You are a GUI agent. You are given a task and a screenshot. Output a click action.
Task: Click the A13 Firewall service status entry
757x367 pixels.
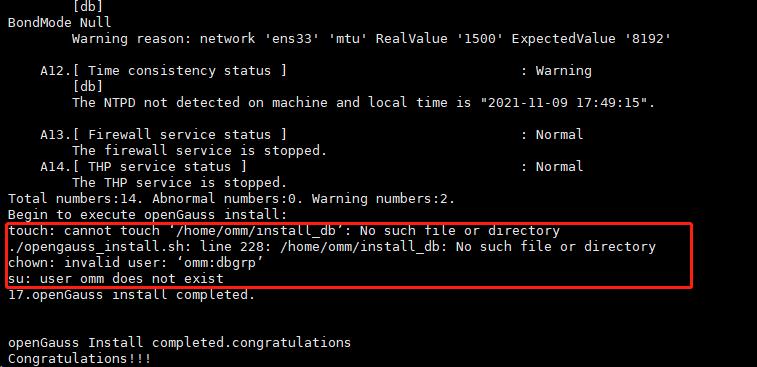163,134
